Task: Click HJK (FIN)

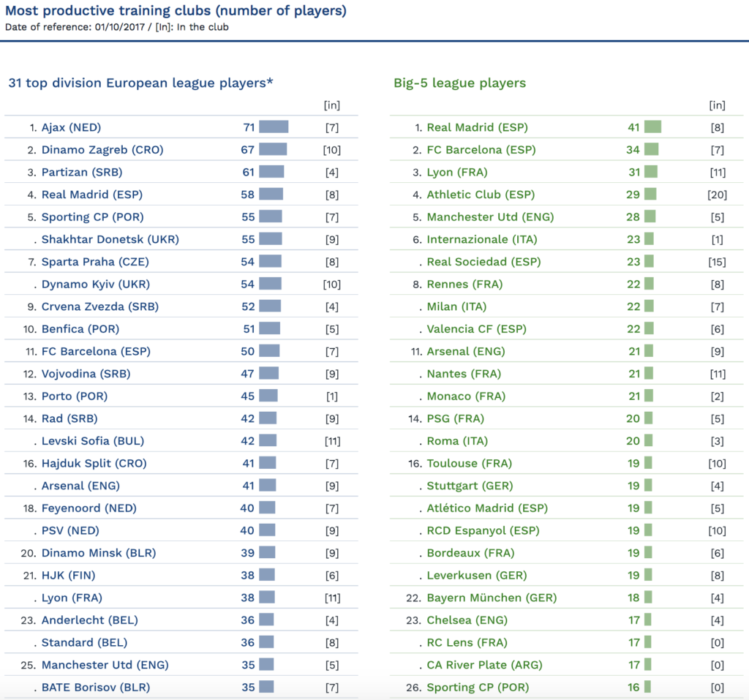Action: [68, 576]
